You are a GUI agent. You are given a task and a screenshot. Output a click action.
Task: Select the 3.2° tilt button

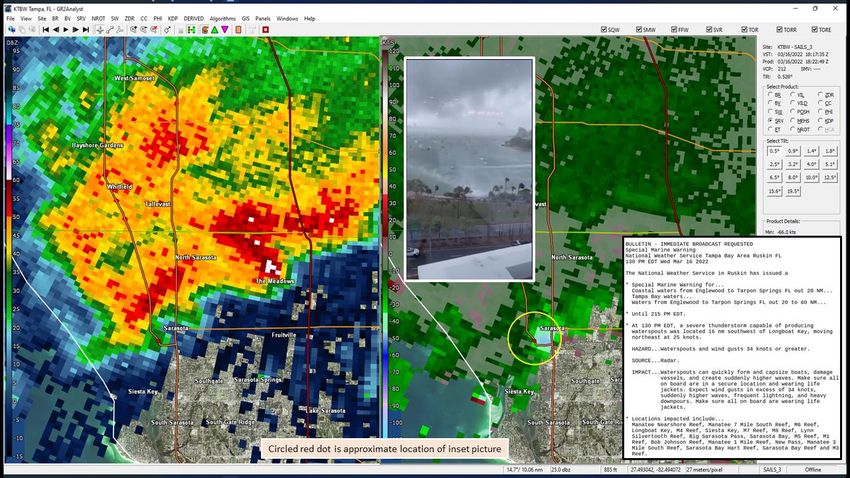793,164
